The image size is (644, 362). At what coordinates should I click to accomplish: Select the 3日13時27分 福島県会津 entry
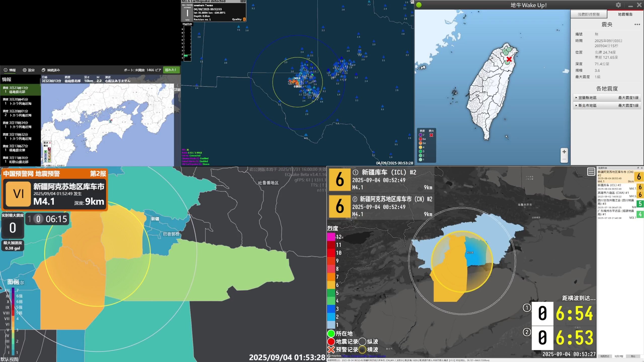click(x=20, y=148)
